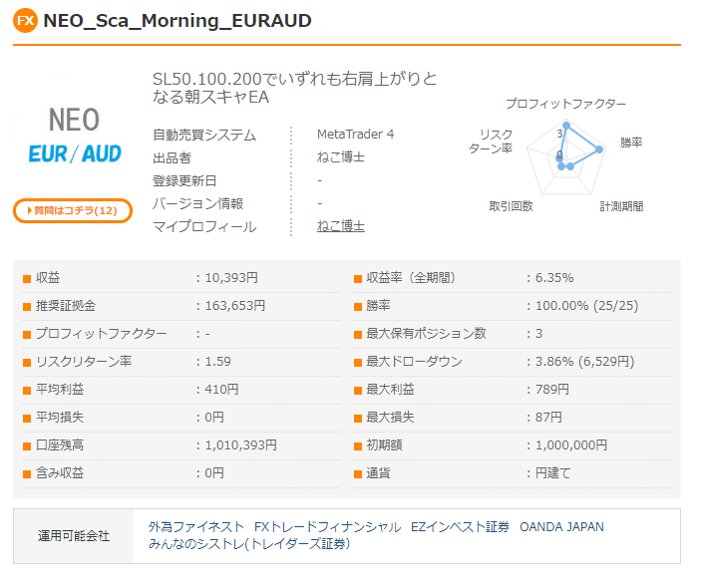The height and width of the screenshot is (588, 703).
Task: Click the 外為ファイネスト broker name
Action: pos(196,526)
